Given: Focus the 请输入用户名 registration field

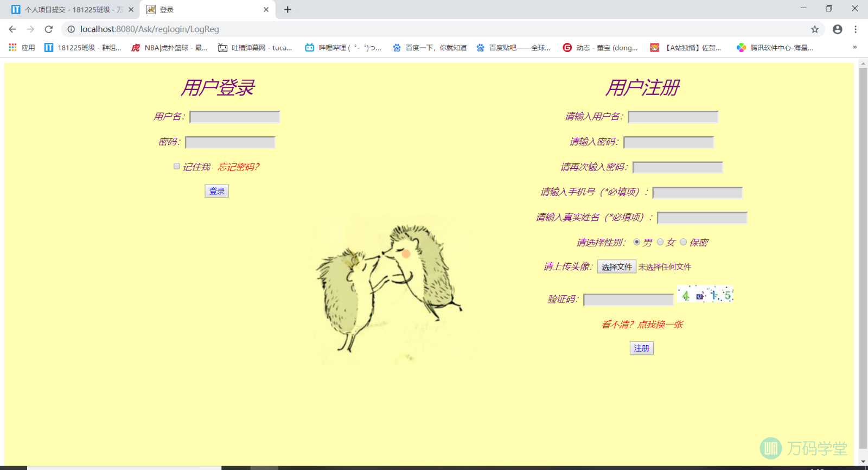Looking at the screenshot, I should click(673, 117).
